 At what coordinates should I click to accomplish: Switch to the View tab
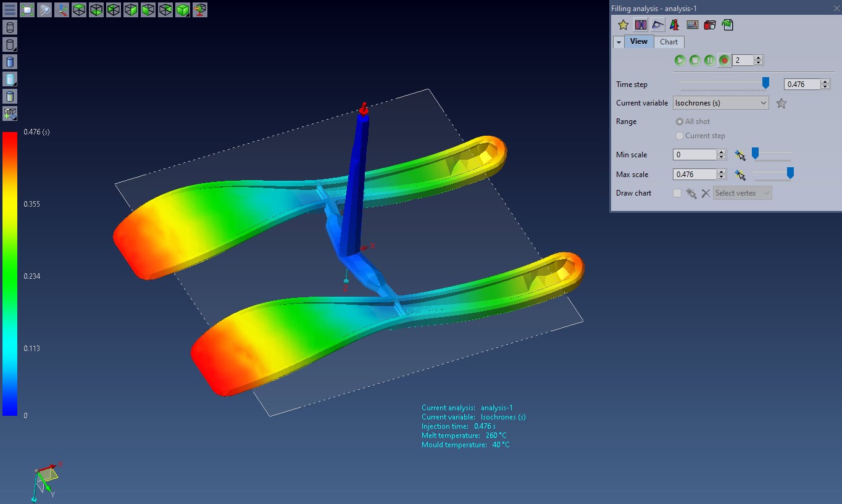pyautogui.click(x=639, y=42)
